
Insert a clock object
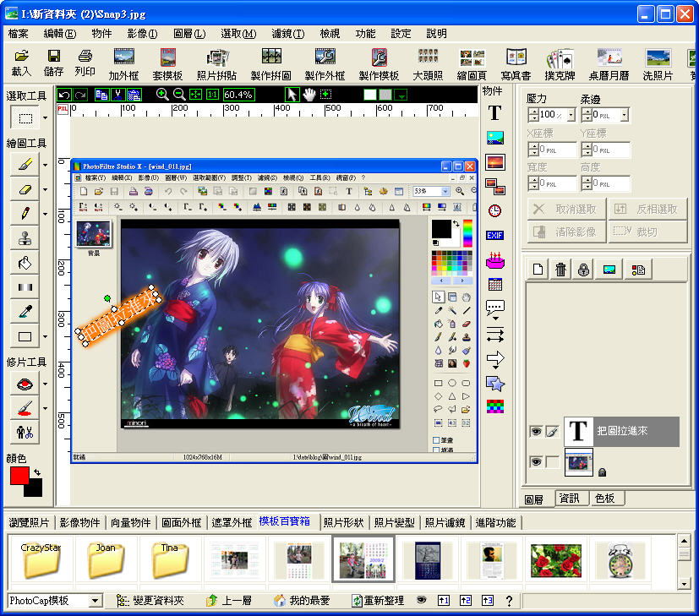point(494,211)
